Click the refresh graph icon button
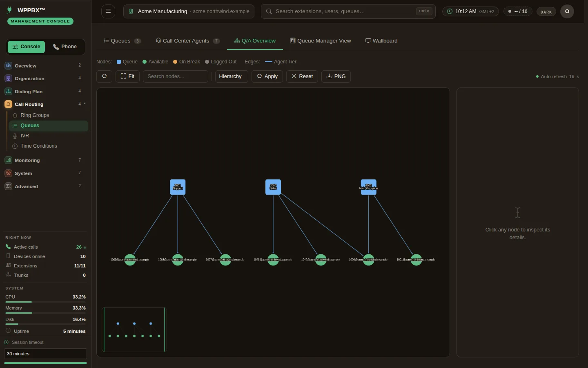This screenshot has width=588, height=368. coord(105,76)
